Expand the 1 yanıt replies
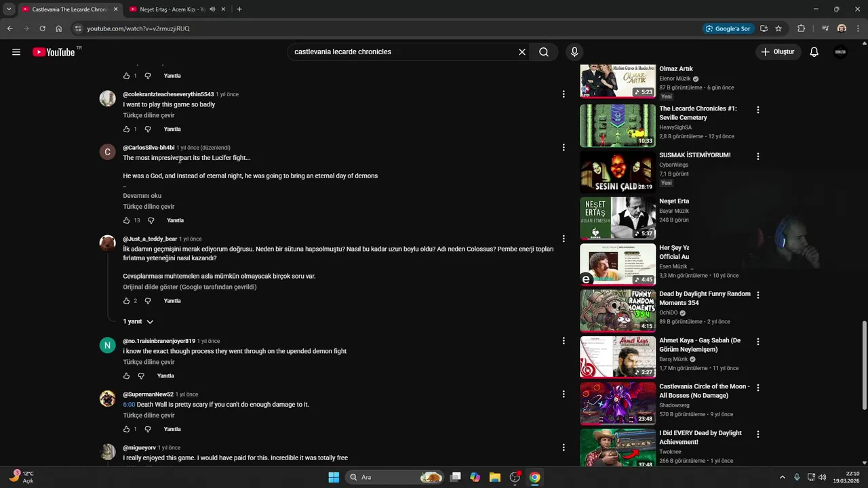868x488 pixels. [x=138, y=321]
